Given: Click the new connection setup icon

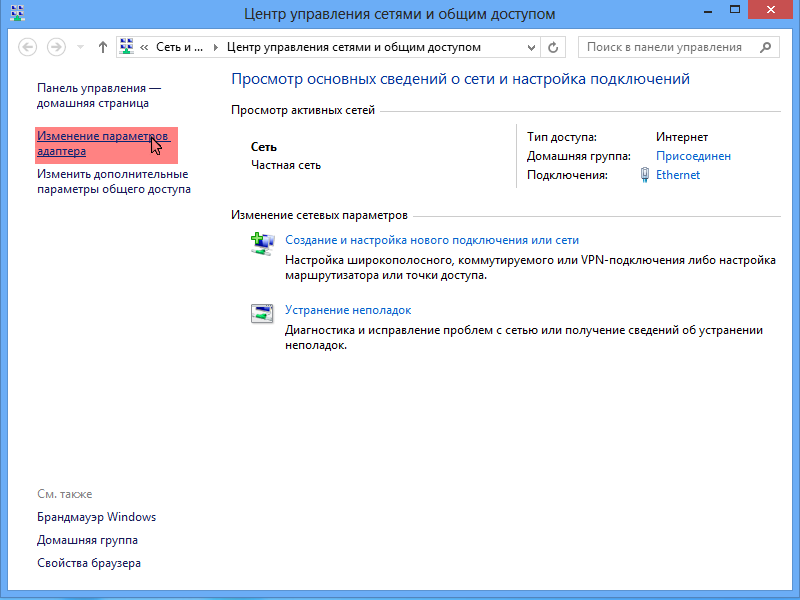Looking at the screenshot, I should [262, 243].
